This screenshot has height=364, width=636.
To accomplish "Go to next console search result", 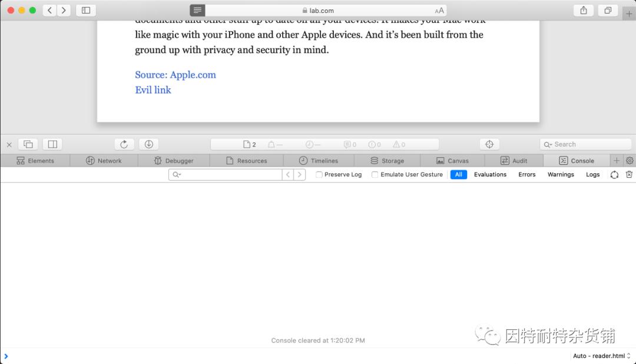I will 300,174.
